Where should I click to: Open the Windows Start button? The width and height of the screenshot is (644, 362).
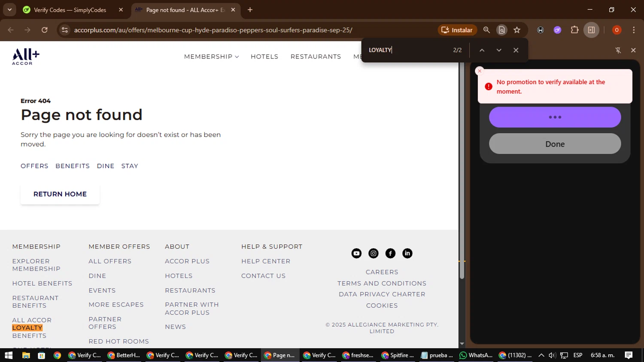[x=9, y=355]
